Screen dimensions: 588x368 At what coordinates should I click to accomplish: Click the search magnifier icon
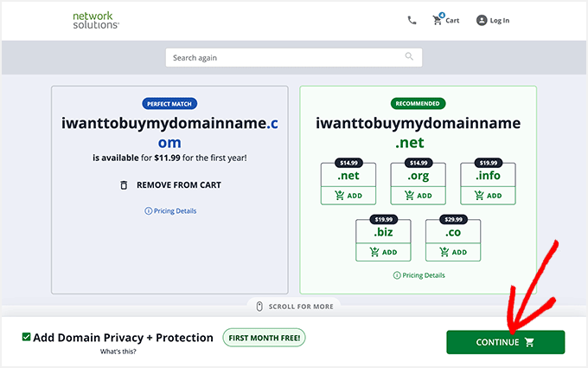409,57
